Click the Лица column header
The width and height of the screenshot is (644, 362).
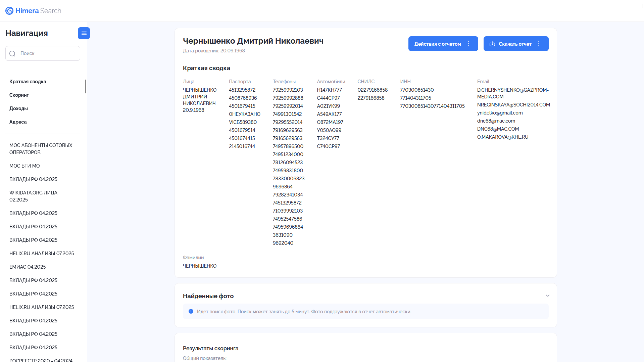189,82
